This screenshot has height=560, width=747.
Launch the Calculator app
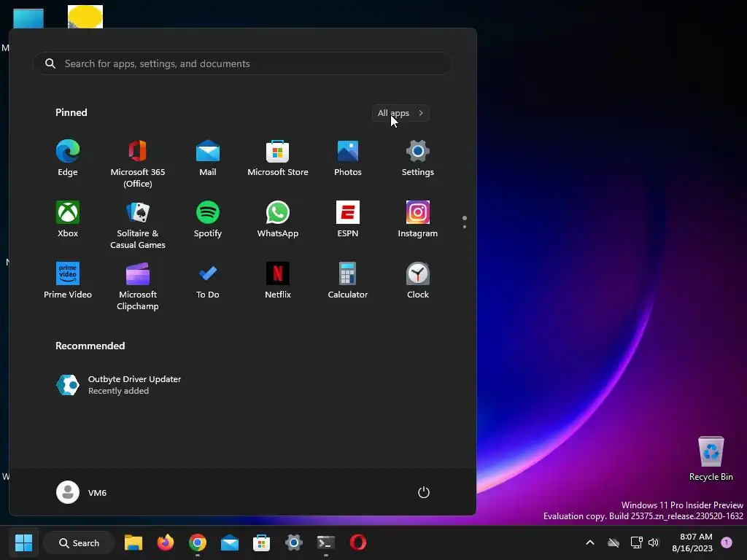[348, 281]
